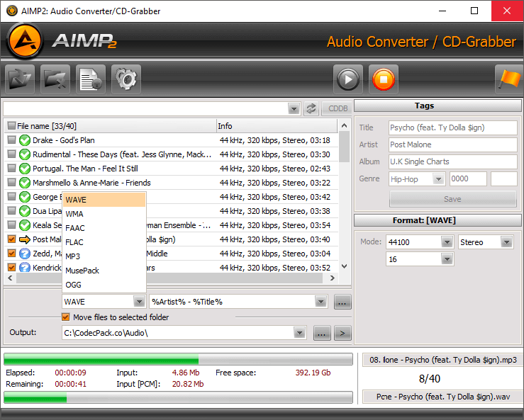Uncheck the Zedd track checkbox
The image size is (524, 420).
point(11,254)
